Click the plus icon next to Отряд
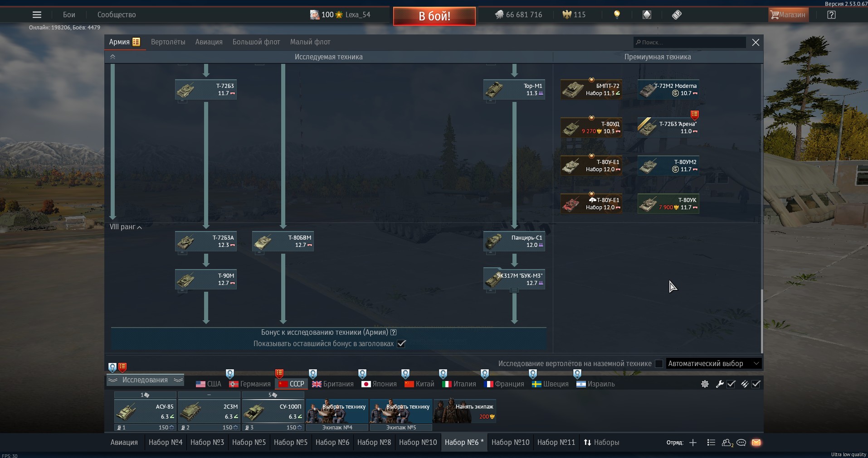 tap(693, 443)
